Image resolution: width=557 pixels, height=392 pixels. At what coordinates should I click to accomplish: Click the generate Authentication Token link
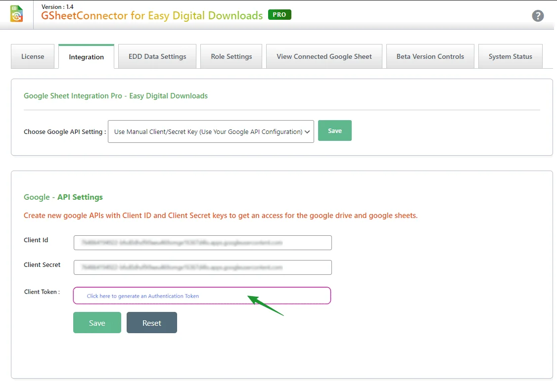(x=143, y=296)
